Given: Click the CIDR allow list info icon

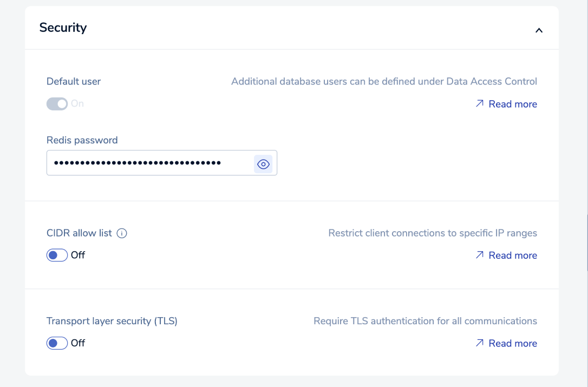Looking at the screenshot, I should tap(122, 233).
